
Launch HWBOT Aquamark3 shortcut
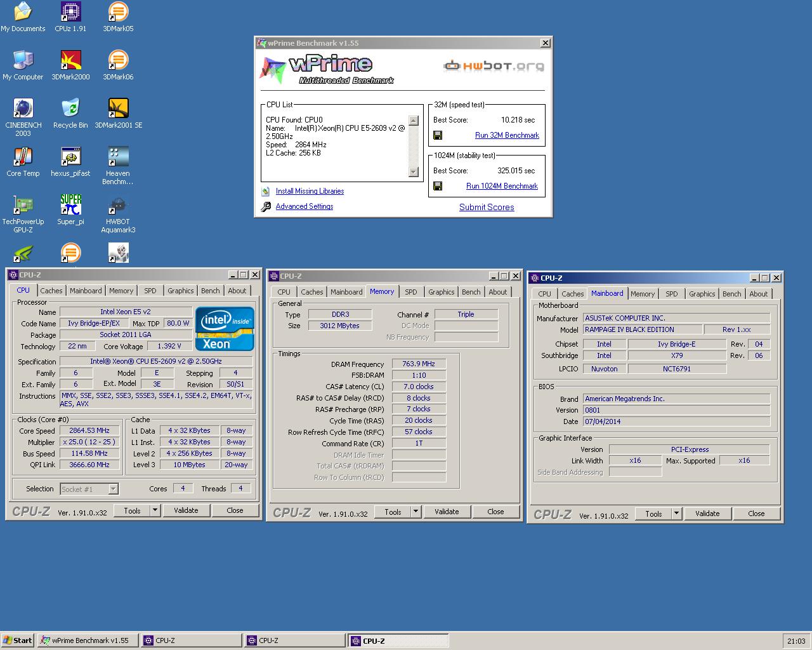point(118,214)
